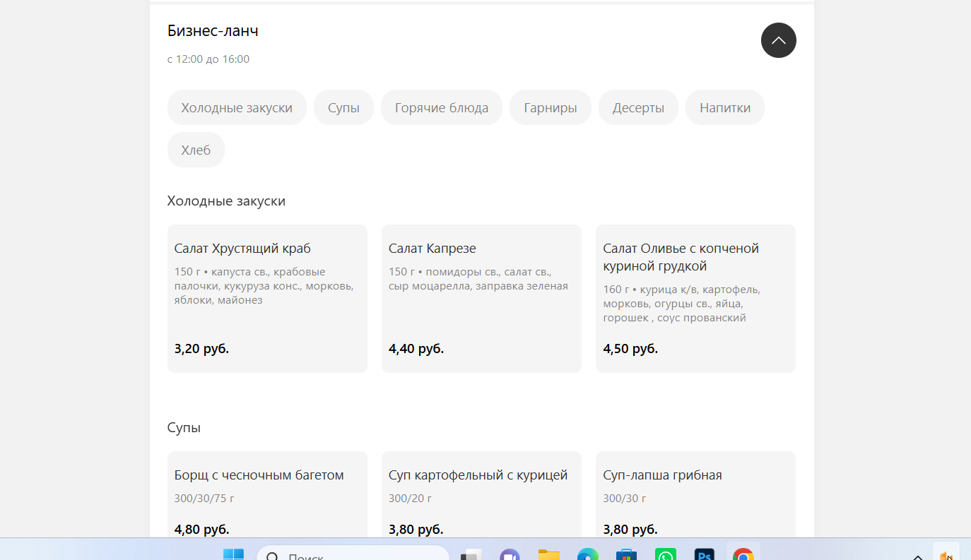Jump to the Горячие блюда category

[x=442, y=107]
